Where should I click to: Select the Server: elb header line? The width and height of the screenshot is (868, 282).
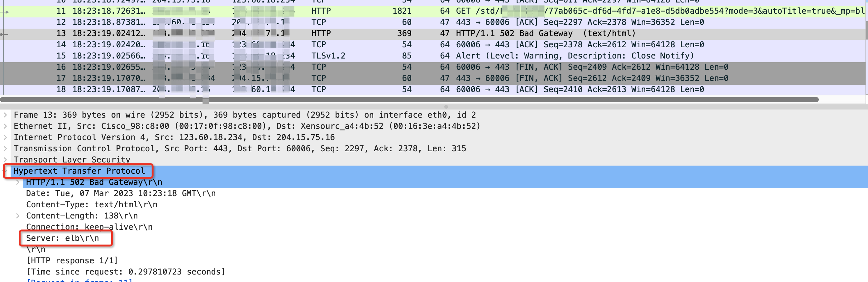[x=63, y=238]
